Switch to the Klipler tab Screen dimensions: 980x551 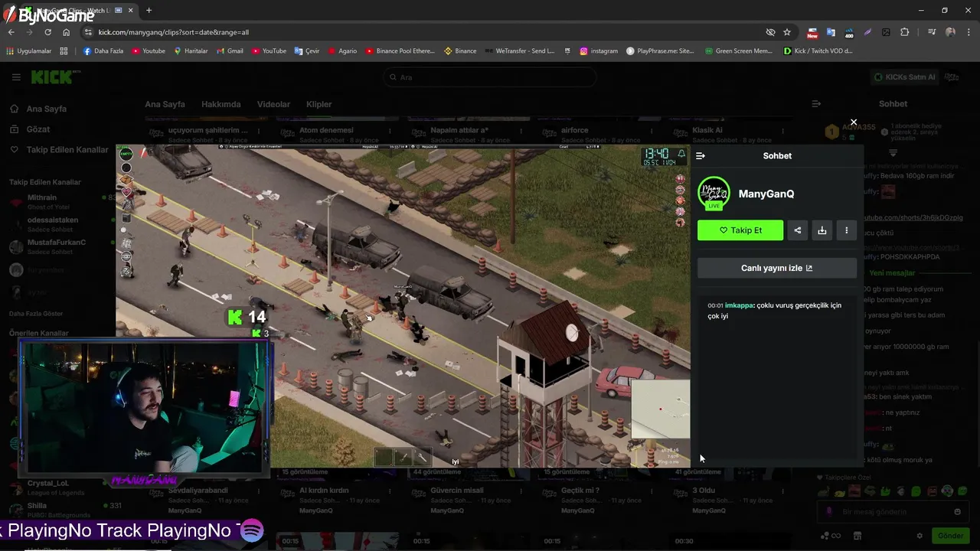(319, 104)
